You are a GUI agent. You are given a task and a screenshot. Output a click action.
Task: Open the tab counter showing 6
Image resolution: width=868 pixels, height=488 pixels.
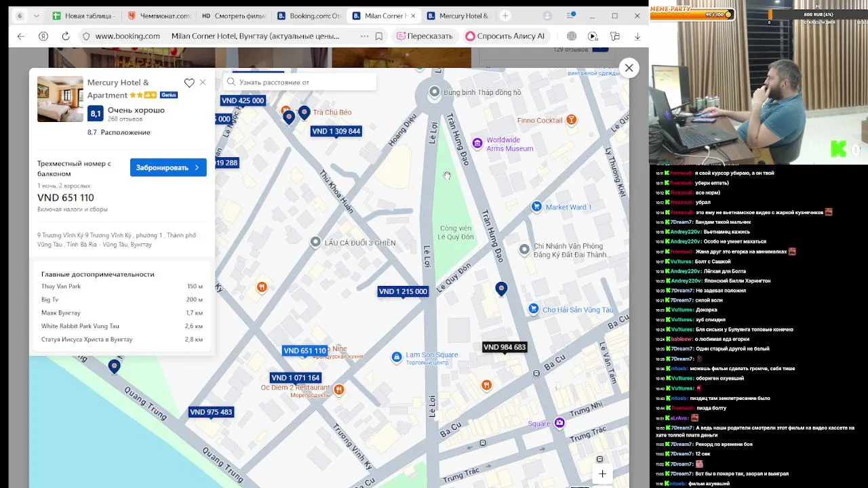(x=20, y=16)
